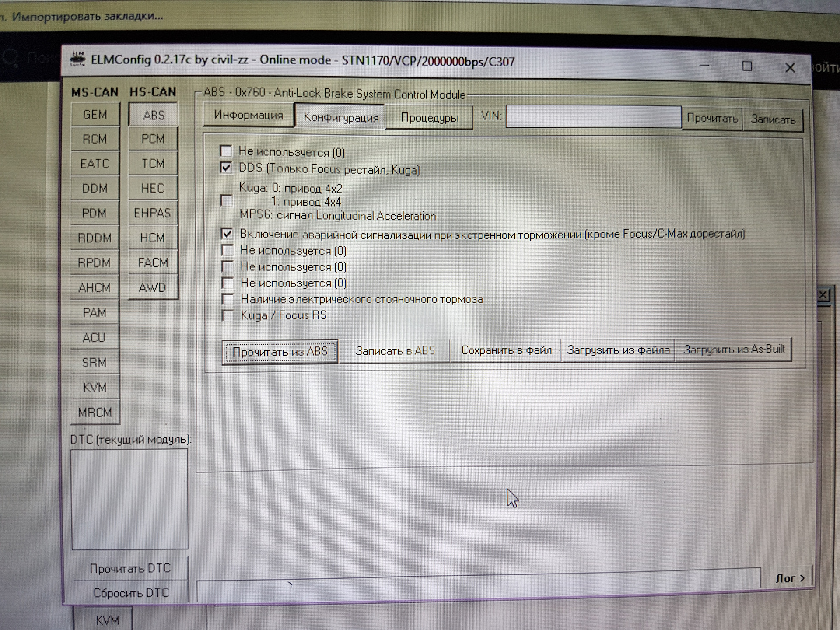Click Записать в ABS button
The height and width of the screenshot is (630, 840).
click(x=395, y=351)
